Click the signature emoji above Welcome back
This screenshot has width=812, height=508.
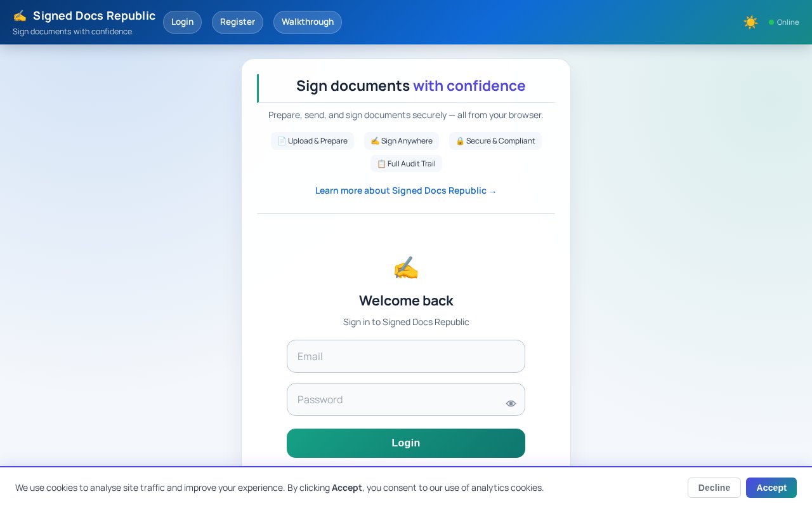click(x=406, y=267)
